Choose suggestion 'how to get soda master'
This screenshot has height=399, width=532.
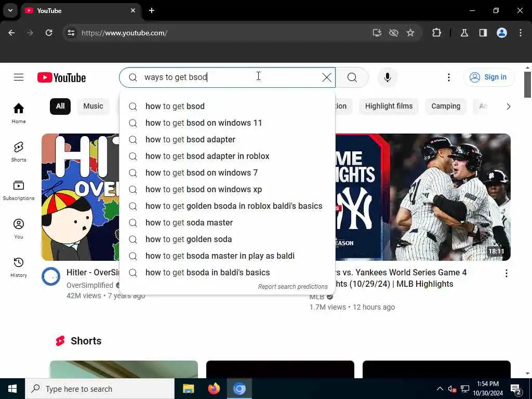[228, 222]
